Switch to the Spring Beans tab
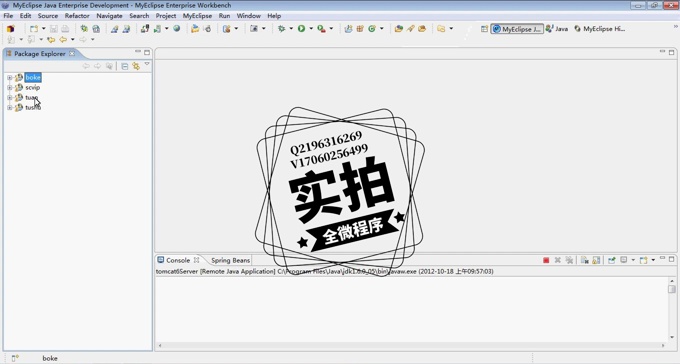This screenshot has width=680, height=364. 230,260
